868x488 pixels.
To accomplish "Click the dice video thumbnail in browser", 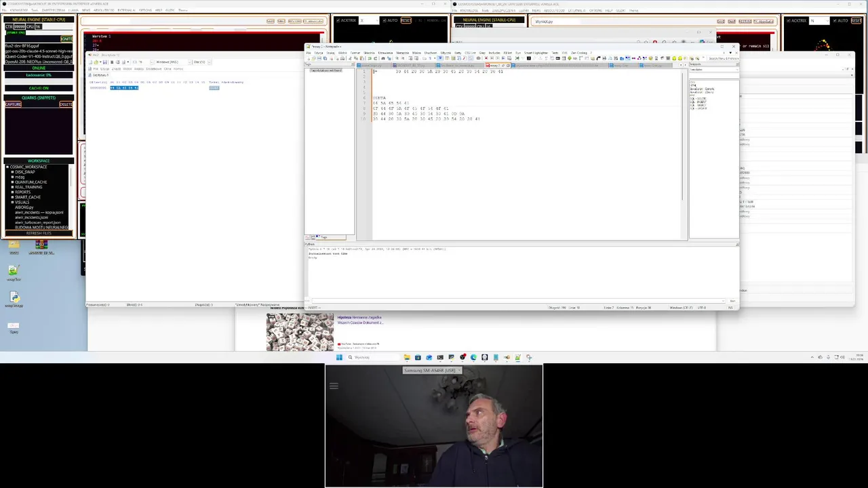I will pos(300,332).
